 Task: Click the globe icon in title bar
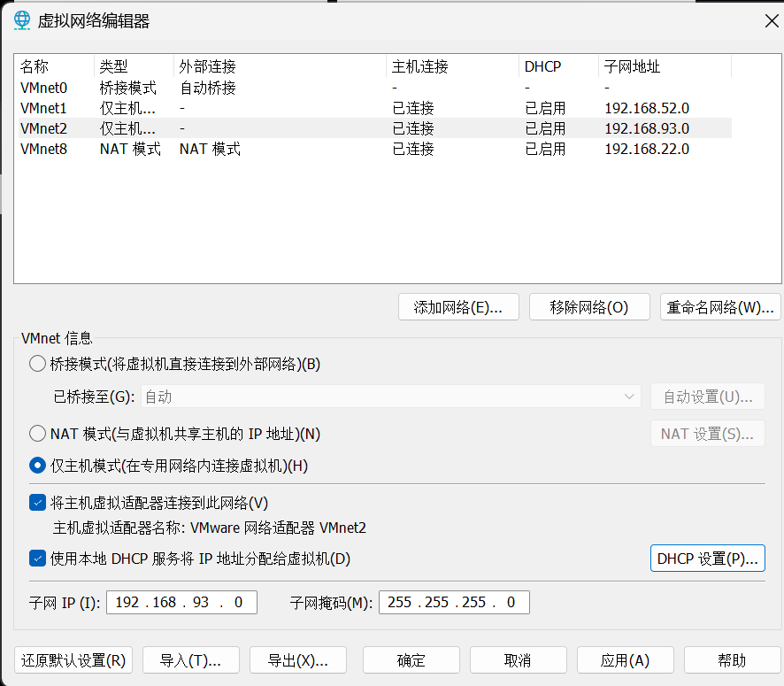(22, 20)
